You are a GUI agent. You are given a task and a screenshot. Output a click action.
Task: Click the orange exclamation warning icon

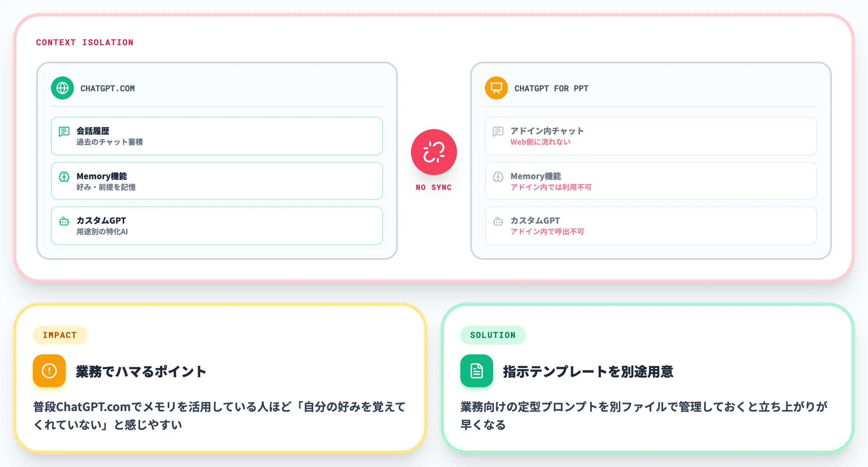tap(49, 371)
